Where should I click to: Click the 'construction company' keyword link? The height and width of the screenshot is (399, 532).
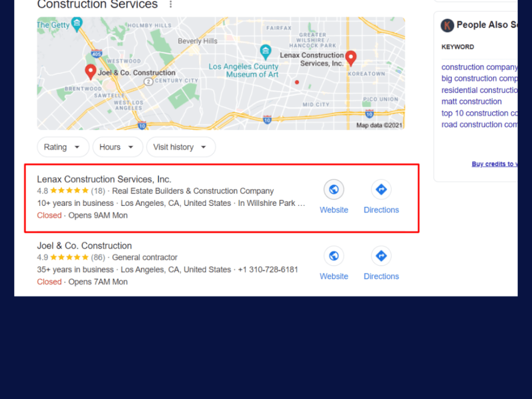pos(479,67)
